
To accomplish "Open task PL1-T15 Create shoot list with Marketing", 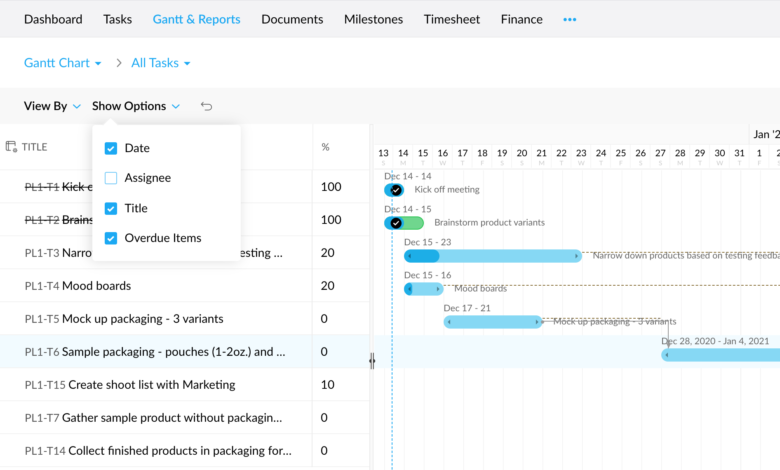I will [x=130, y=385].
